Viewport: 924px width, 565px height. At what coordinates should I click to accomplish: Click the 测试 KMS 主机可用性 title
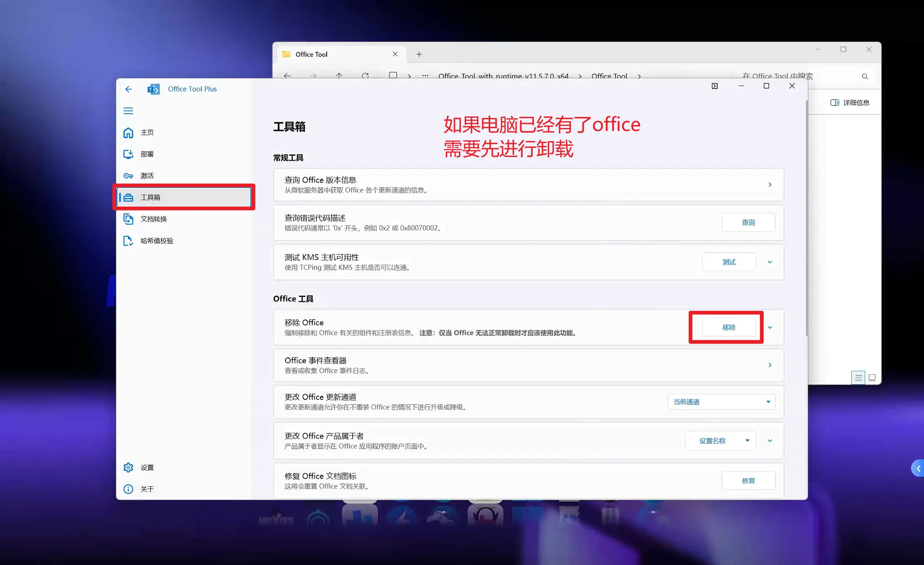[322, 257]
